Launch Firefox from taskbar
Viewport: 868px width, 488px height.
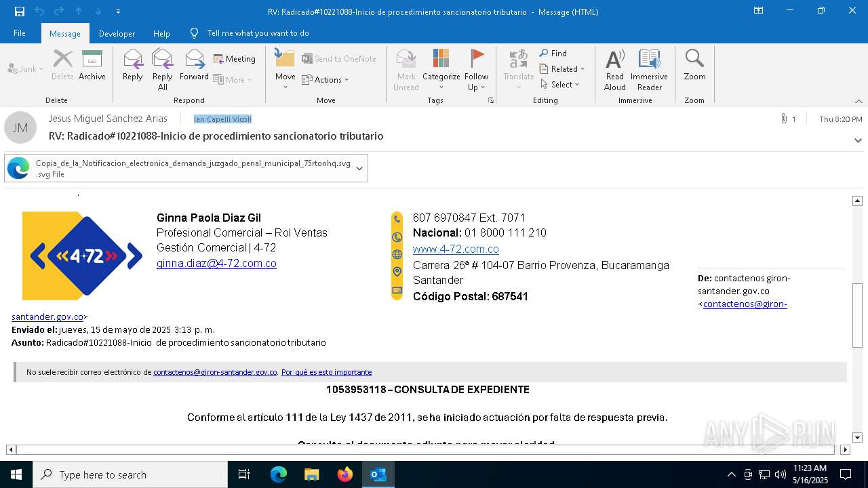[x=345, y=474]
